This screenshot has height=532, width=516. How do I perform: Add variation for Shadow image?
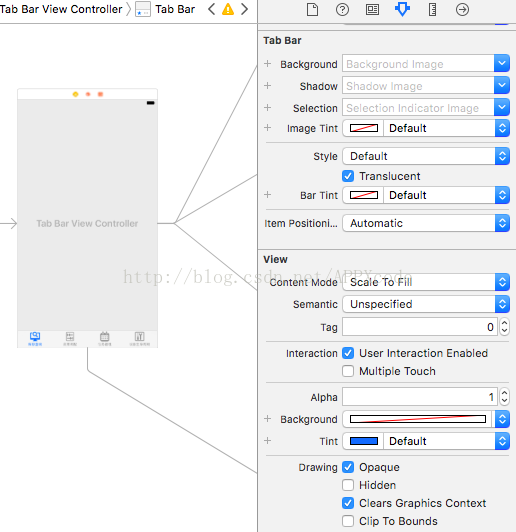point(267,86)
